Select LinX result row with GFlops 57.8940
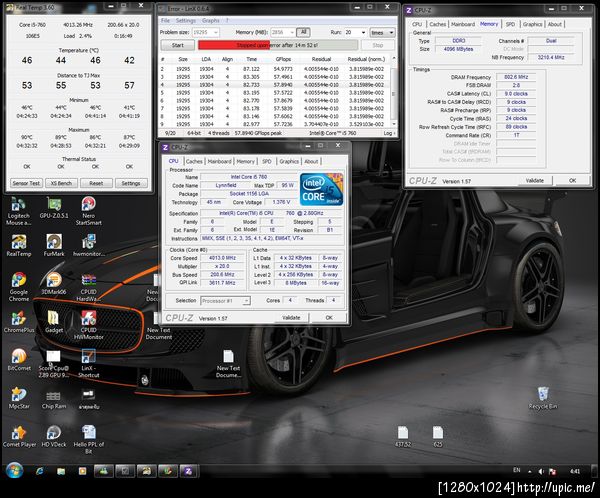 (x=275, y=85)
